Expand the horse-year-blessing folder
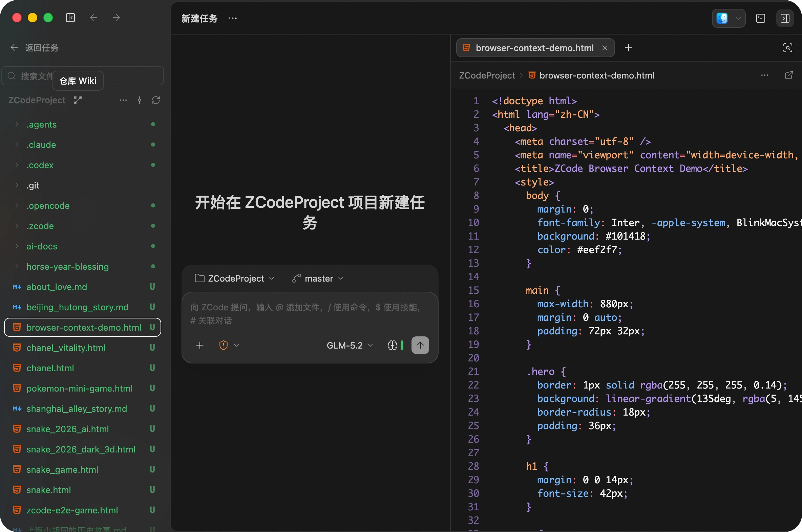This screenshot has height=532, width=802. tap(83, 267)
